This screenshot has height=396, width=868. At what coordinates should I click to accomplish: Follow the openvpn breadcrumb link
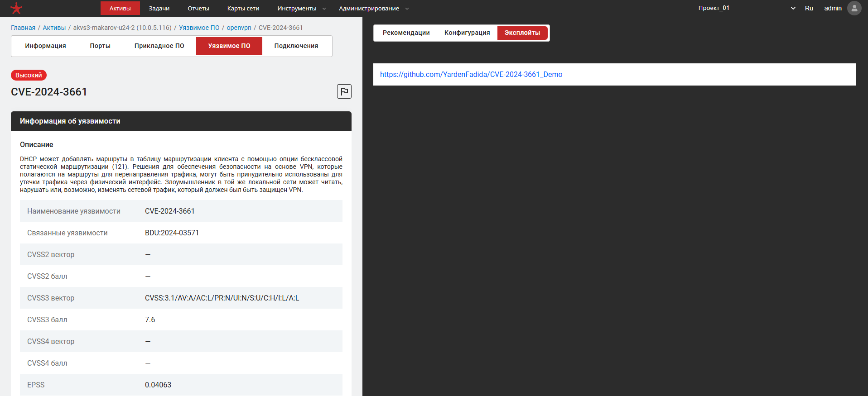coord(239,28)
